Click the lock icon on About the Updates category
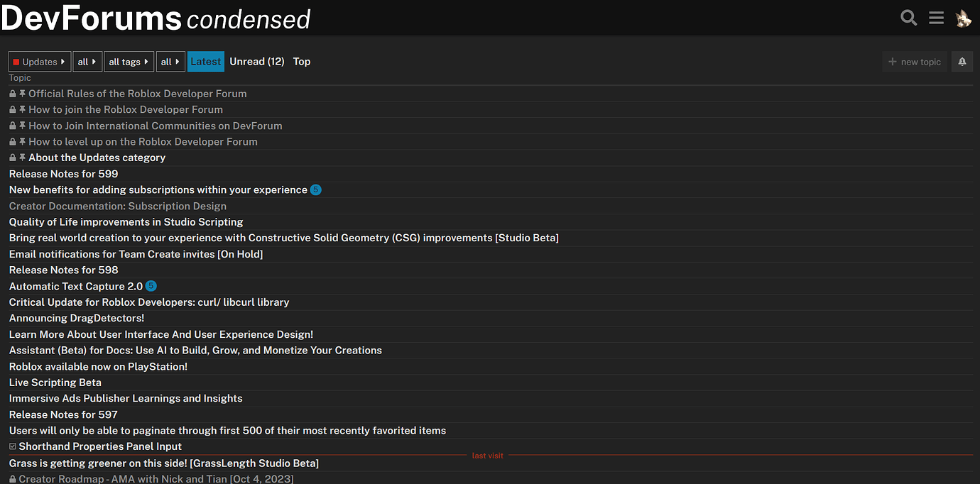The height and width of the screenshot is (484, 980). [x=11, y=157]
